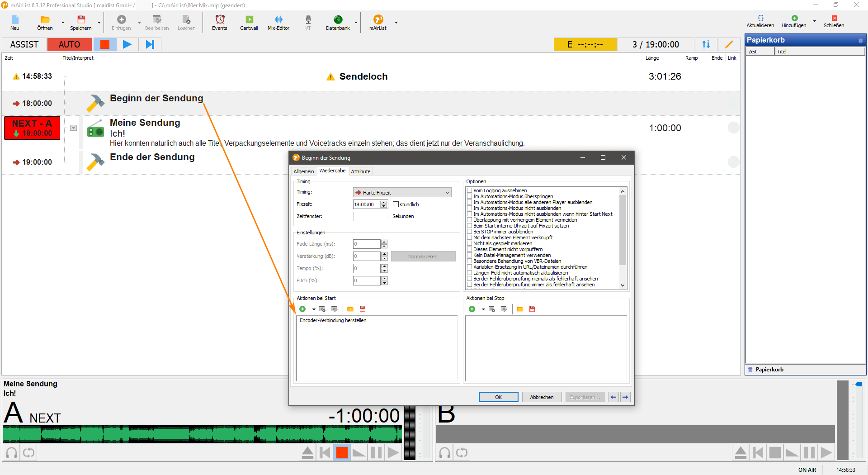868x475 pixels.
Task: Switch to the Attribute tab
Action: click(360, 171)
